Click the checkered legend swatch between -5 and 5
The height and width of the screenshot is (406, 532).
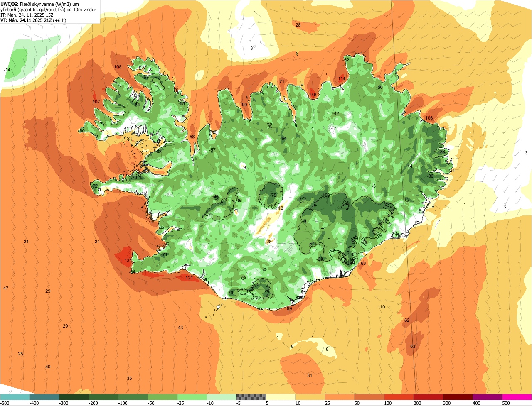pyautogui.click(x=251, y=397)
